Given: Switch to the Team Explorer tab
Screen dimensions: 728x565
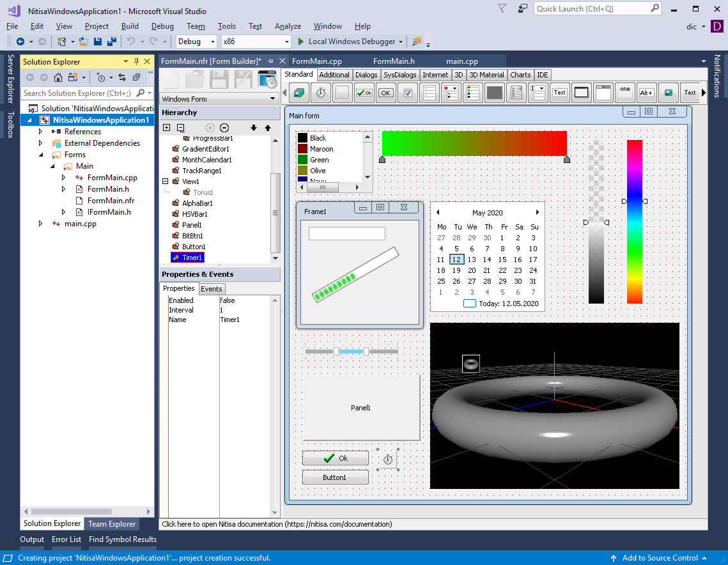Looking at the screenshot, I should click(112, 523).
